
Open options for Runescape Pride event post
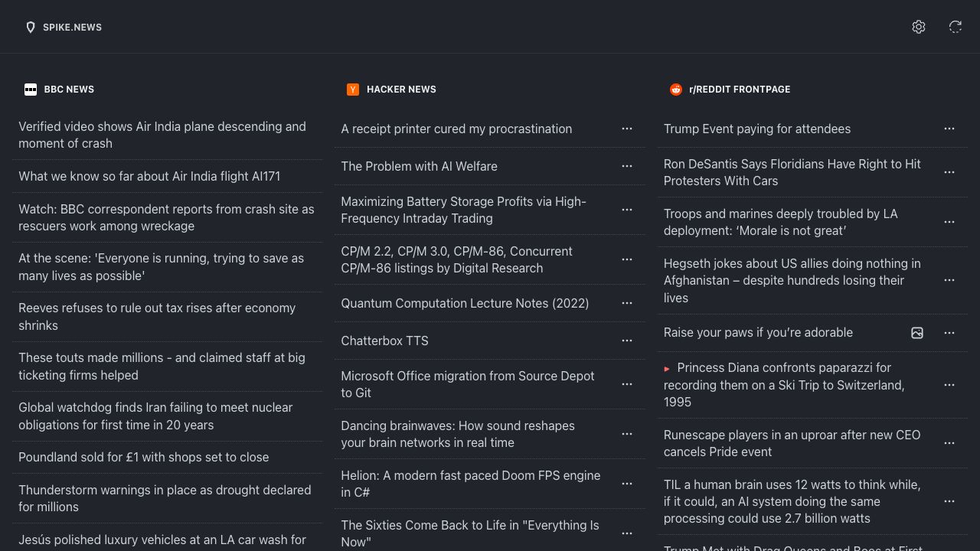(x=949, y=443)
